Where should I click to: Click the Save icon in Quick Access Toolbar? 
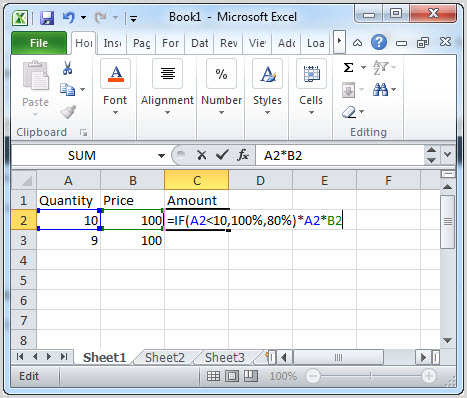(47, 18)
